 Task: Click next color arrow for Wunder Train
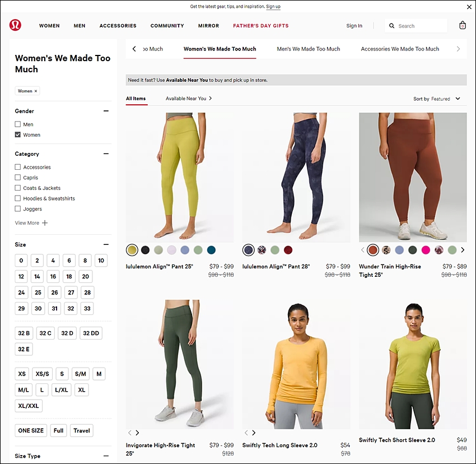[x=463, y=250]
